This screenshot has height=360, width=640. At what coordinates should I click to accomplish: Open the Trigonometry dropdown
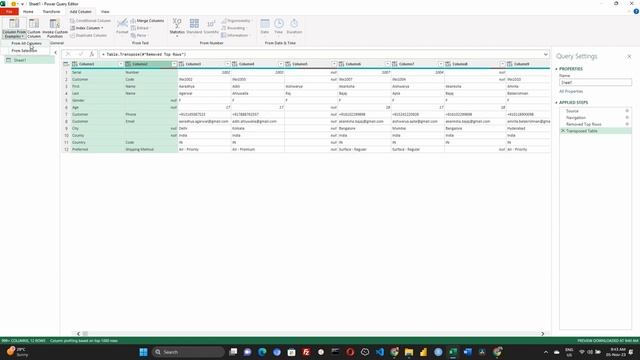pos(236,20)
